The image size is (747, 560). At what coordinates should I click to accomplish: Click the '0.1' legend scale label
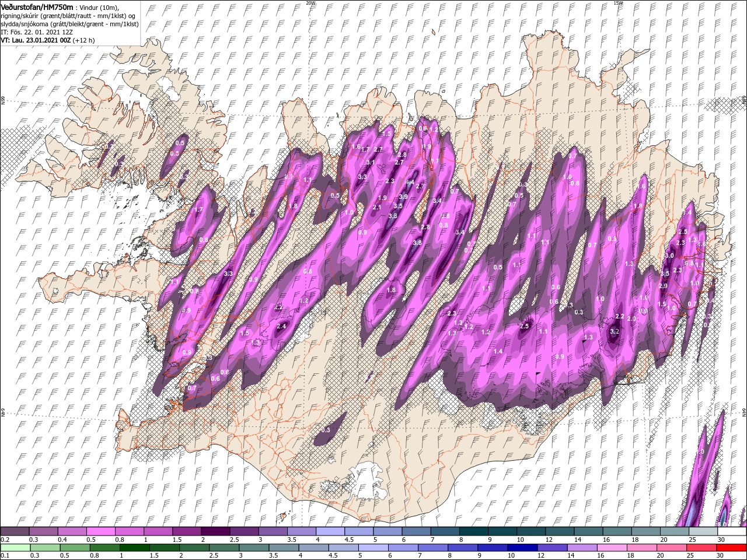click(5, 556)
